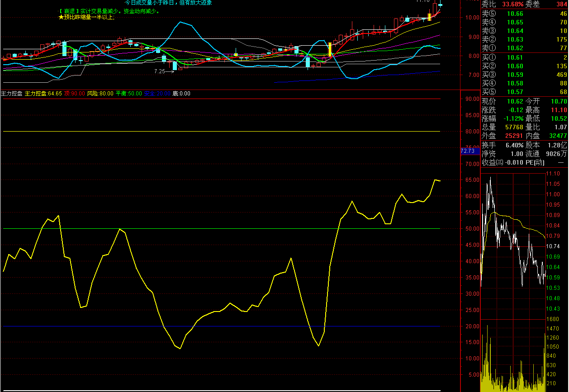
Task: Click the 收益(三) earnings value -0.010
Action: [x=514, y=162]
